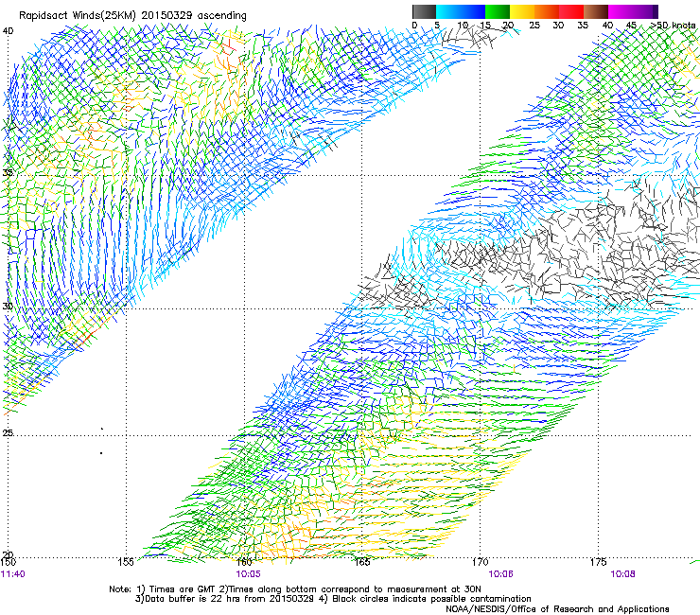
Task: Click the latitude label 30
Action: click(x=8, y=306)
